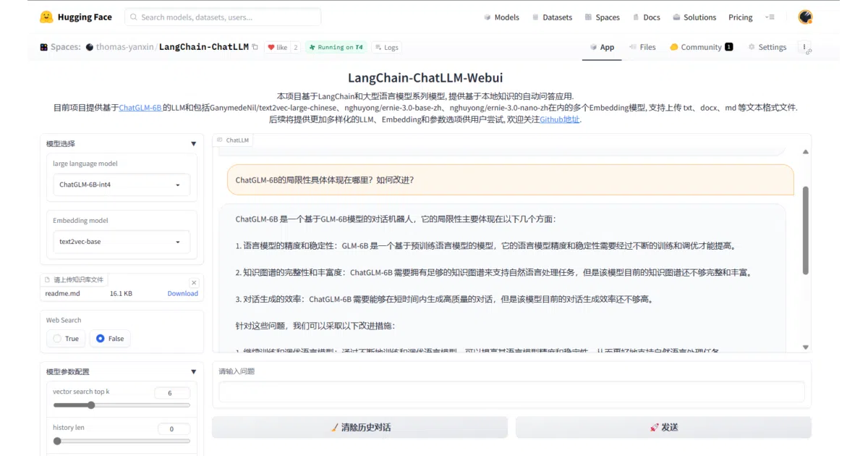Viewport: 868px width, 456px height.
Task: Click the vector search top k number field
Action: pos(172,393)
